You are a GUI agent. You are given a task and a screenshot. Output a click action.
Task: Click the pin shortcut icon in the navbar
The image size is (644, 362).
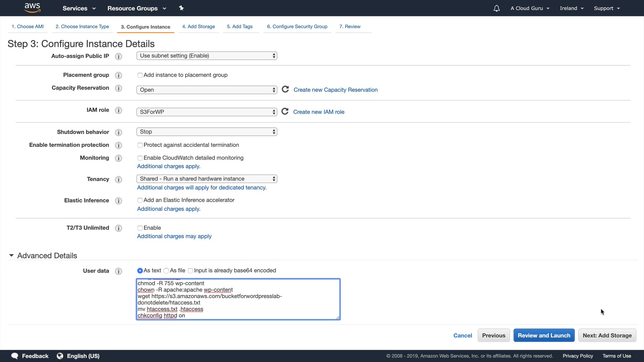(x=181, y=8)
